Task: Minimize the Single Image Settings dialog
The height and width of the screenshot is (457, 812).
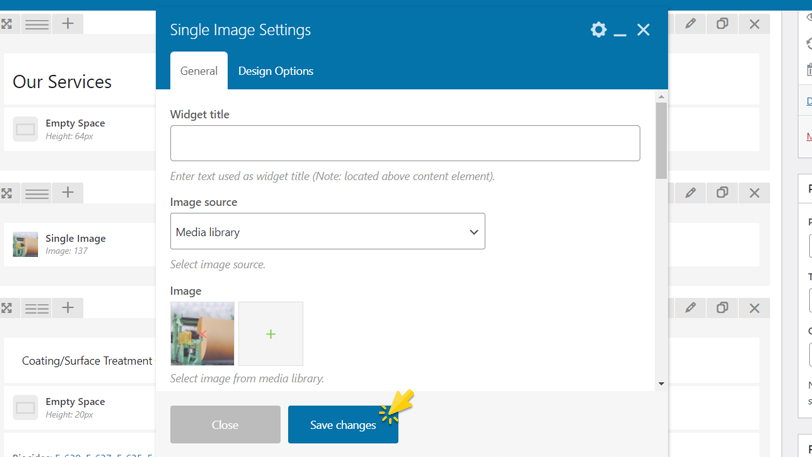Action: [620, 31]
